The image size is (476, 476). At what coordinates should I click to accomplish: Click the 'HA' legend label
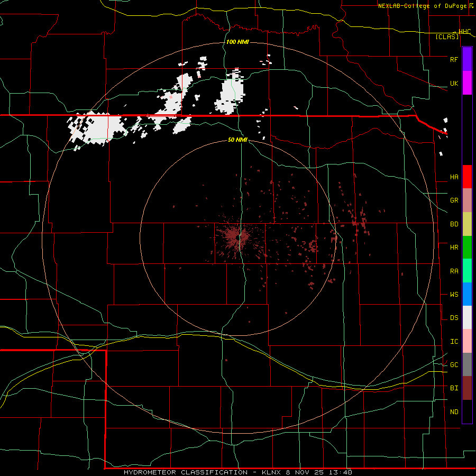(454, 177)
